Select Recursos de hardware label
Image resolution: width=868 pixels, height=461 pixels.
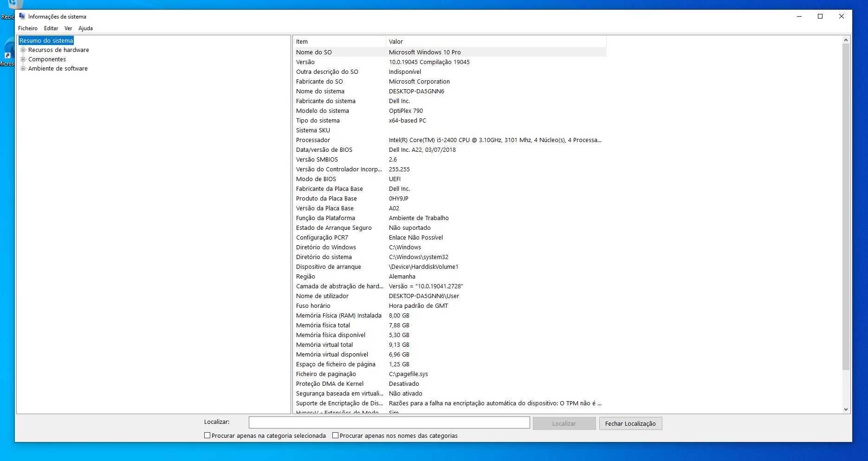58,50
